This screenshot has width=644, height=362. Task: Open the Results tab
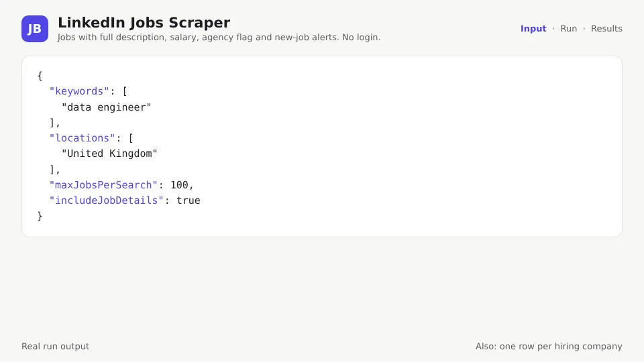(606, 29)
